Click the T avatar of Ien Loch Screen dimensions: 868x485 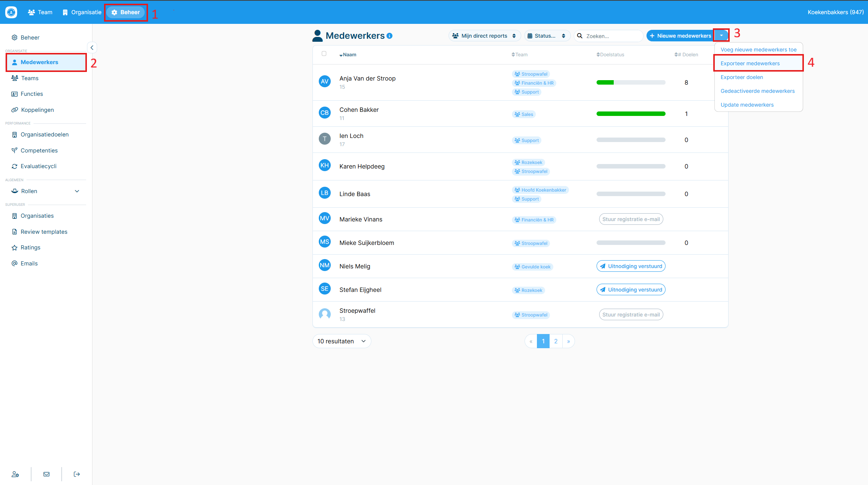click(x=325, y=139)
